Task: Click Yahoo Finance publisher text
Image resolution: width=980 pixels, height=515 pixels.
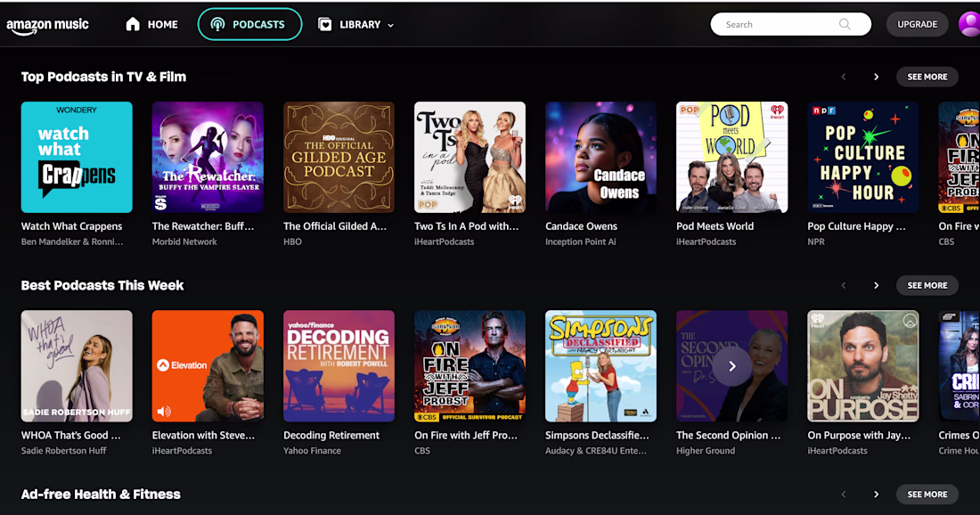Action: [x=312, y=451]
